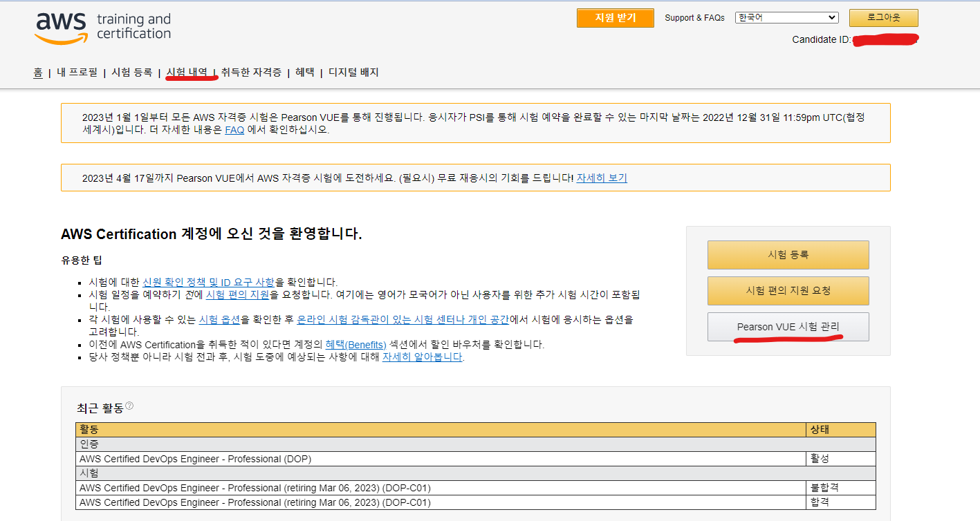Click the 최근 활동 heading
980x521 pixels.
tap(100, 408)
